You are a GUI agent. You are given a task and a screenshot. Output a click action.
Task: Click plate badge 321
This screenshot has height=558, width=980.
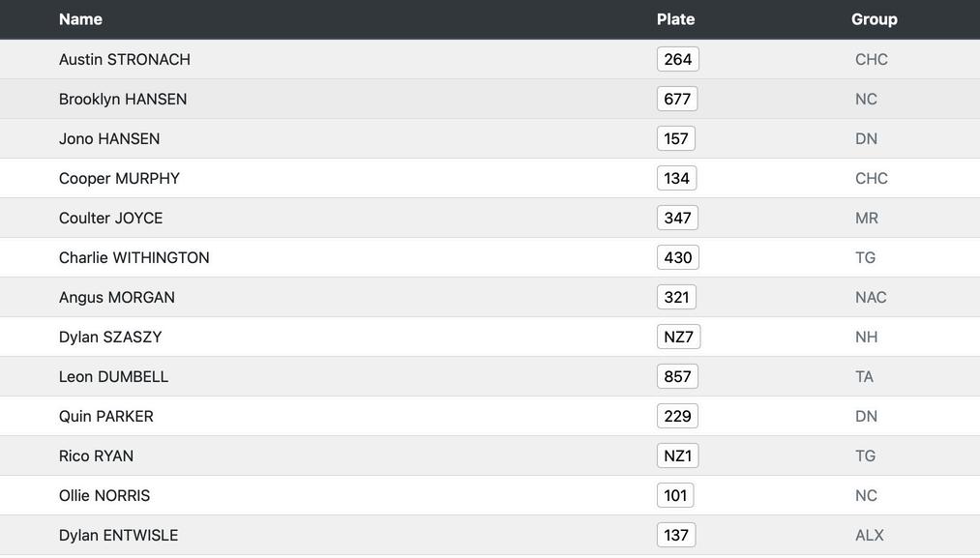pos(676,297)
